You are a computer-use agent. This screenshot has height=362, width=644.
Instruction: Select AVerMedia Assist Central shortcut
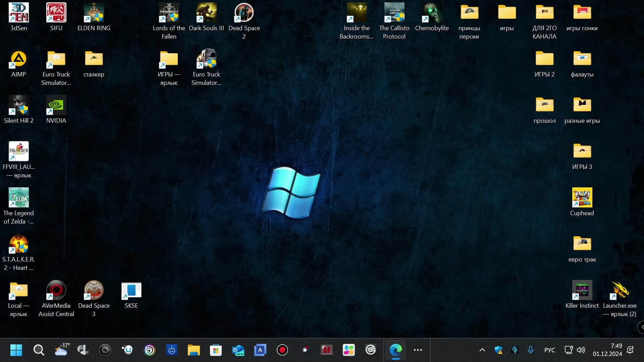point(56,299)
